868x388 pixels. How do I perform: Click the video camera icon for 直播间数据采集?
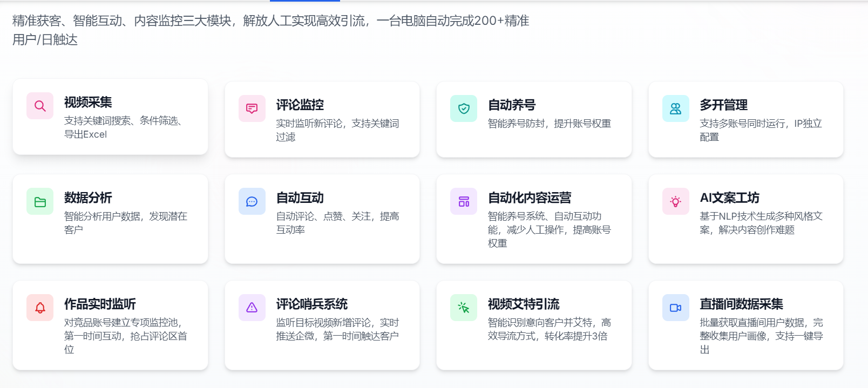(675, 308)
